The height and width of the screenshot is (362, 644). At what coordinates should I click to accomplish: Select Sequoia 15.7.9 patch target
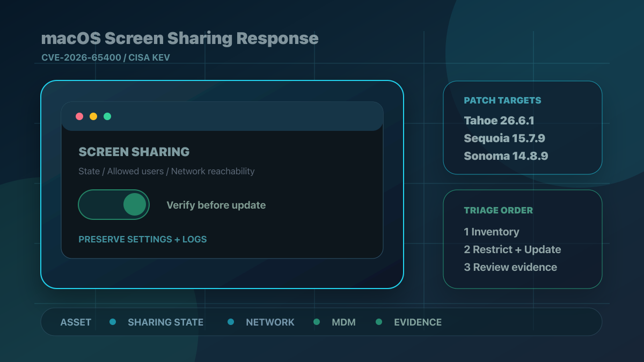coord(504,139)
